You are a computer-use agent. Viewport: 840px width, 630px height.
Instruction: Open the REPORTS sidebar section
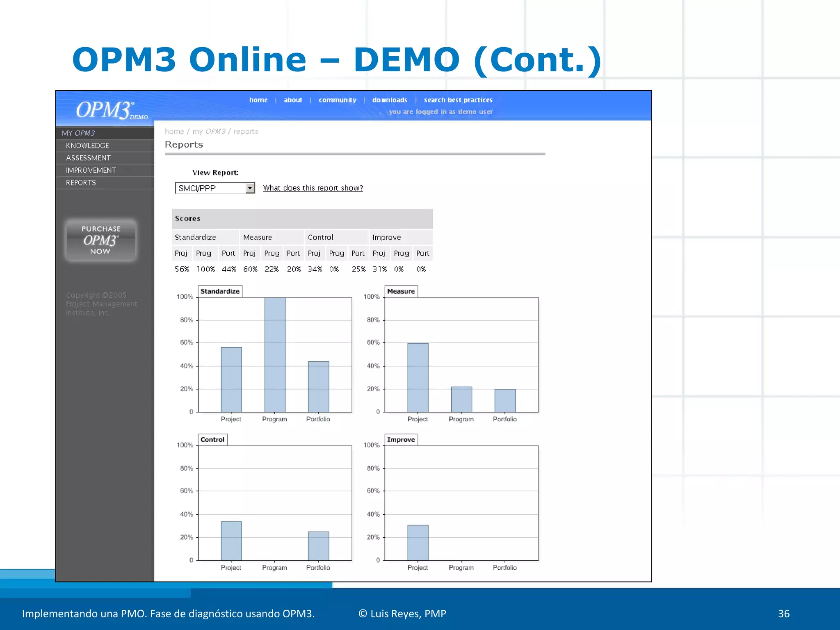(105, 183)
